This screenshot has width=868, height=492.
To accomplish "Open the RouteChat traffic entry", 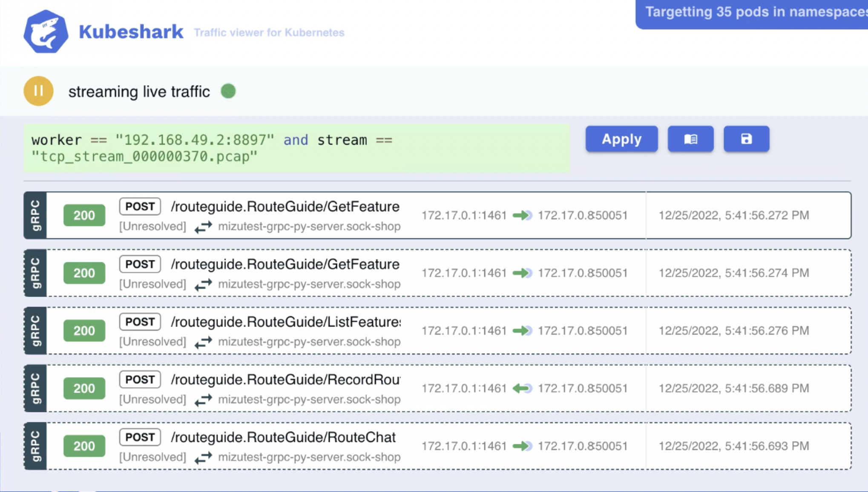I will [437, 446].
